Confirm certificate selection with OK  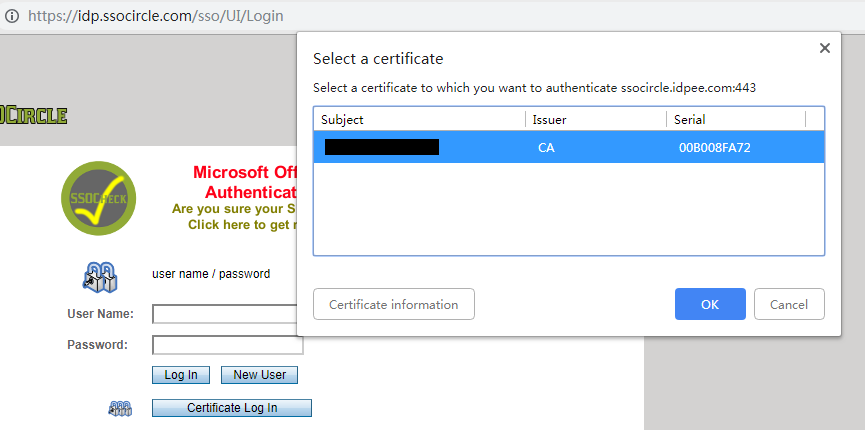coord(710,304)
